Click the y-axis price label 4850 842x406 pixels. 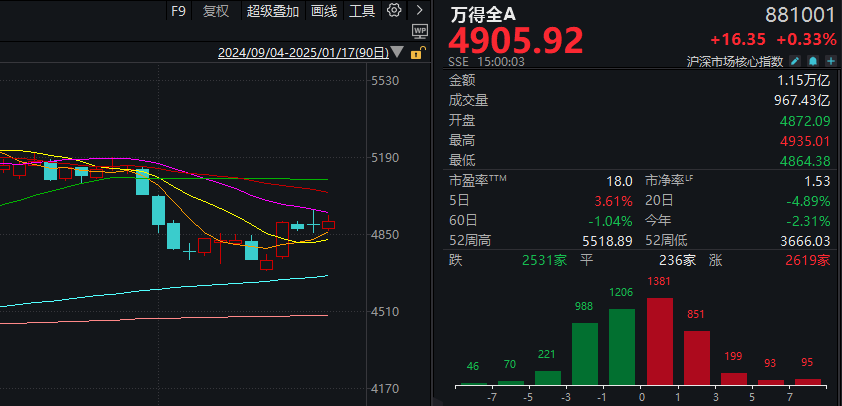[x=386, y=235]
